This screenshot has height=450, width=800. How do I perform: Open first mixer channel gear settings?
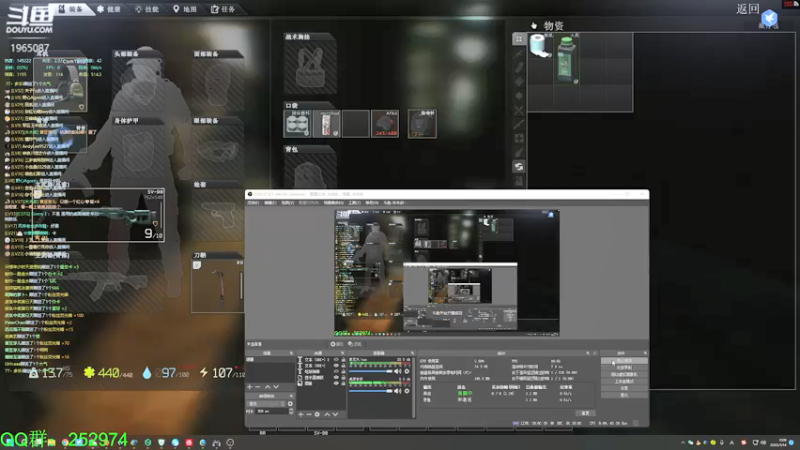pyautogui.click(x=407, y=371)
